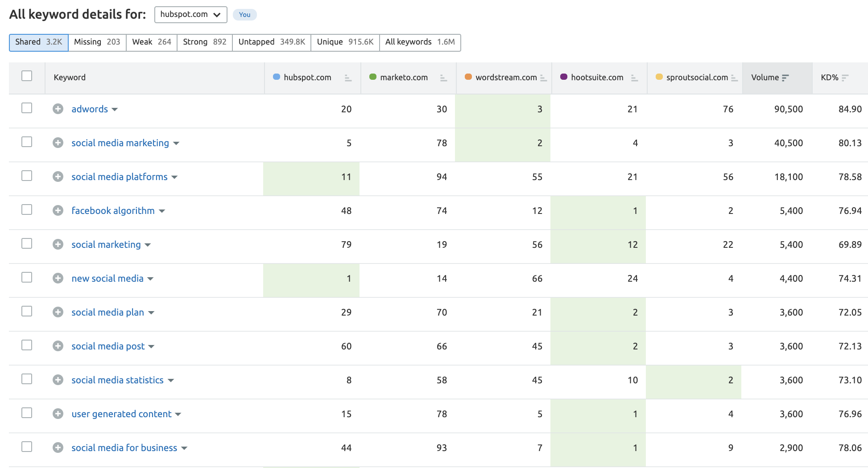
Task: Click the Volume column sort icon
Action: click(x=786, y=77)
